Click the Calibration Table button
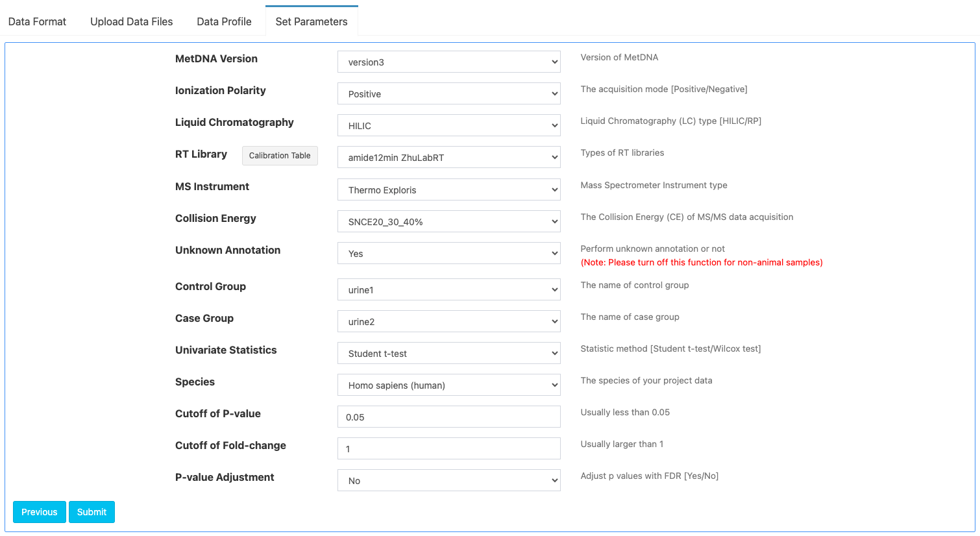 280,156
